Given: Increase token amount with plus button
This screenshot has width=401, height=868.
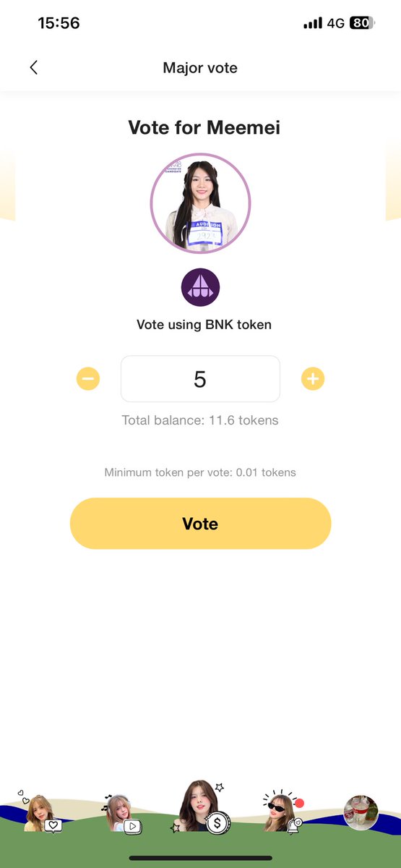Looking at the screenshot, I should coord(312,378).
